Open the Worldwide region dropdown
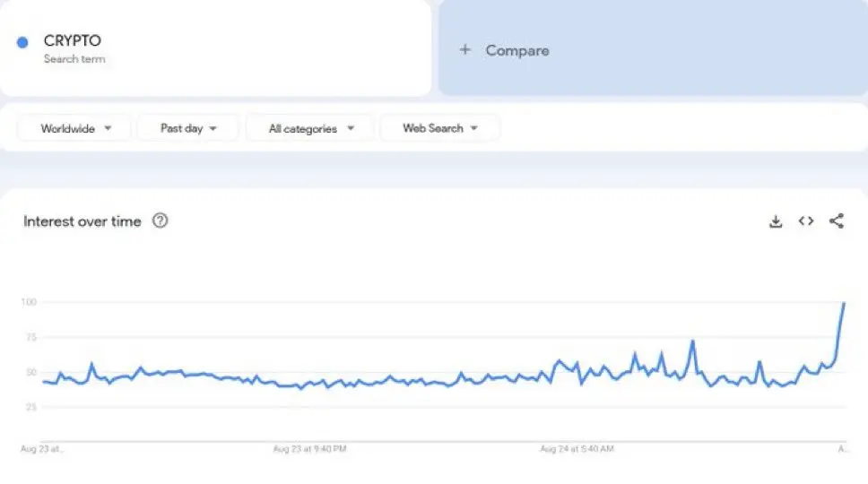The width and height of the screenshot is (868, 484). [x=74, y=128]
